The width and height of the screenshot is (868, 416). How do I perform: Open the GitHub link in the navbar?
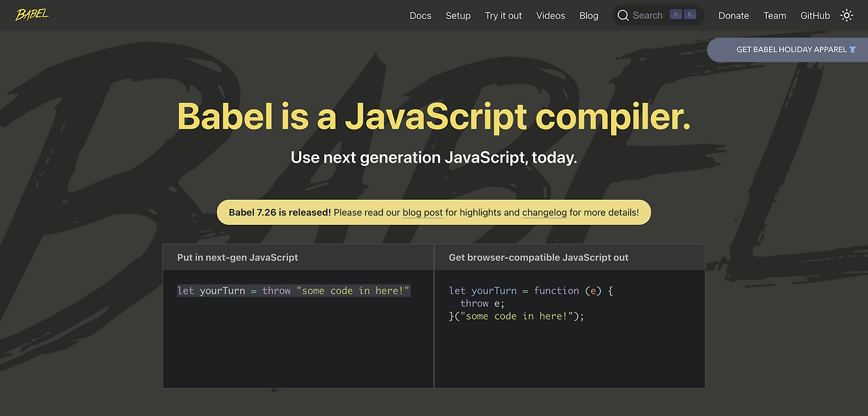pyautogui.click(x=815, y=16)
